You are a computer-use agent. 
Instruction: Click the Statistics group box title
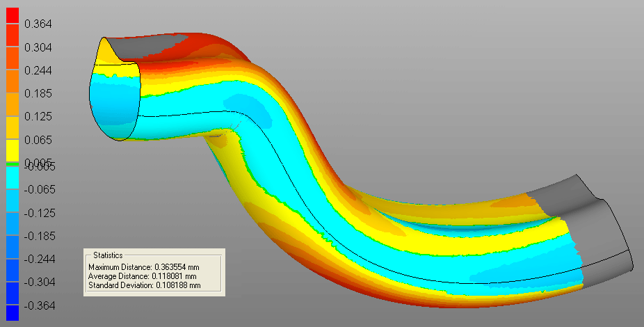(107, 256)
